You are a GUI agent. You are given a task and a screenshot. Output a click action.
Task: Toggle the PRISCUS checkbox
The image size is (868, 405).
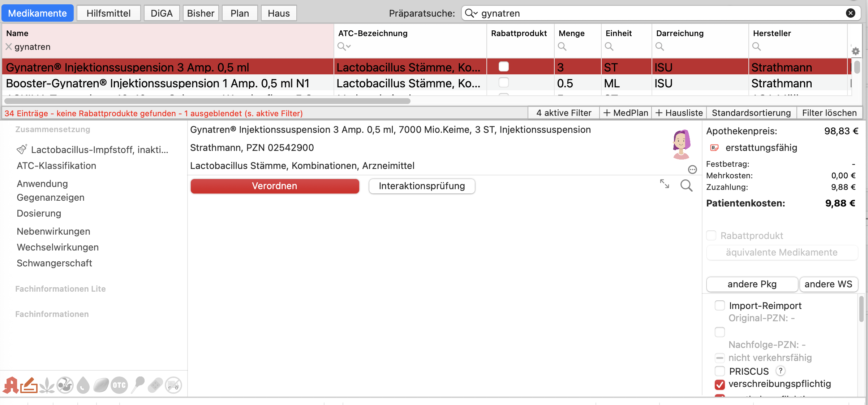[x=719, y=371]
